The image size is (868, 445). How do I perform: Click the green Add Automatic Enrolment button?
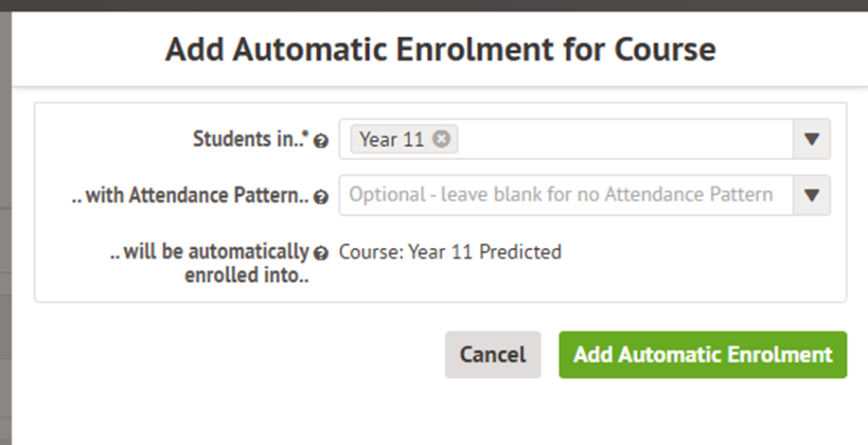click(702, 355)
